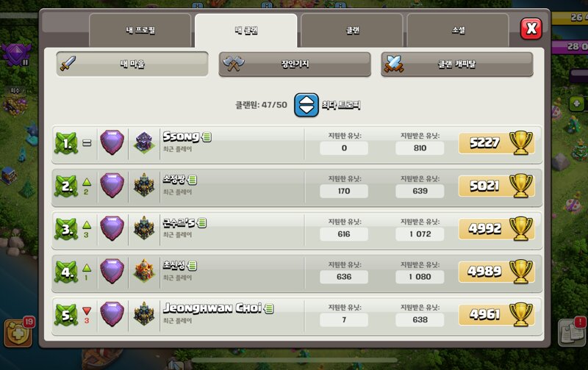Open the notes icon with red alert
This screenshot has width=588, height=370.
click(572, 332)
